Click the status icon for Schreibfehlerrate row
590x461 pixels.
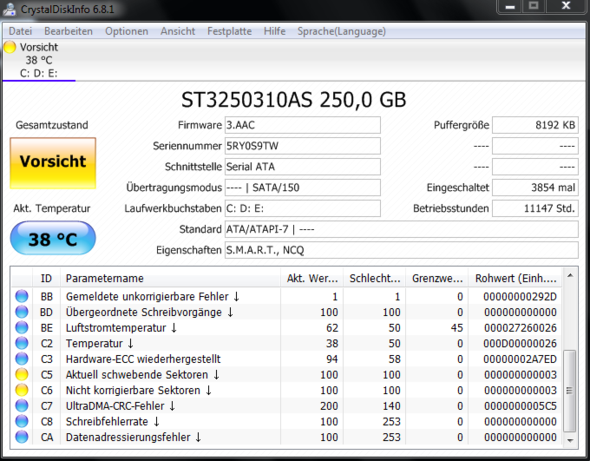(x=22, y=421)
